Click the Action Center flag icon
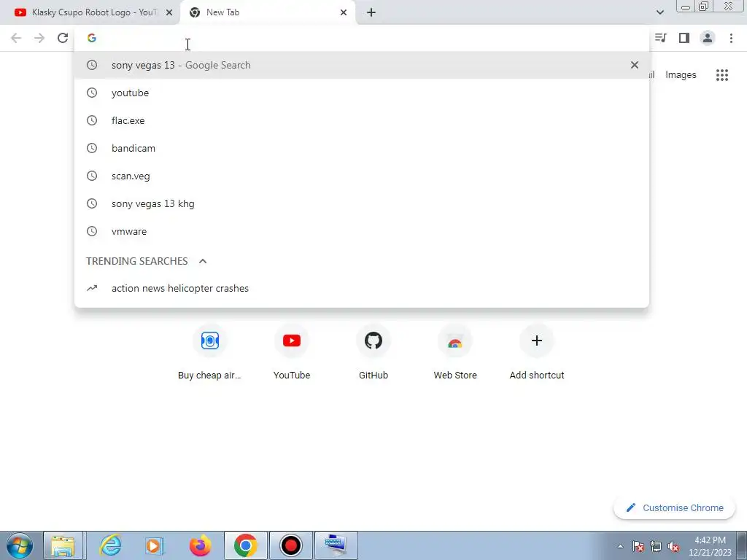 click(x=638, y=546)
